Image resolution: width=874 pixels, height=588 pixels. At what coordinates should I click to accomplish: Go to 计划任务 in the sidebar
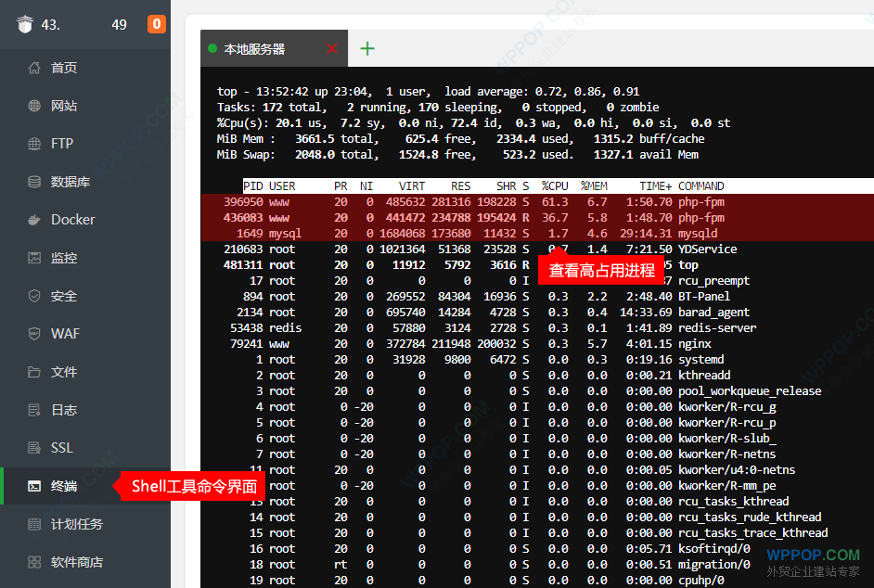[x=76, y=524]
